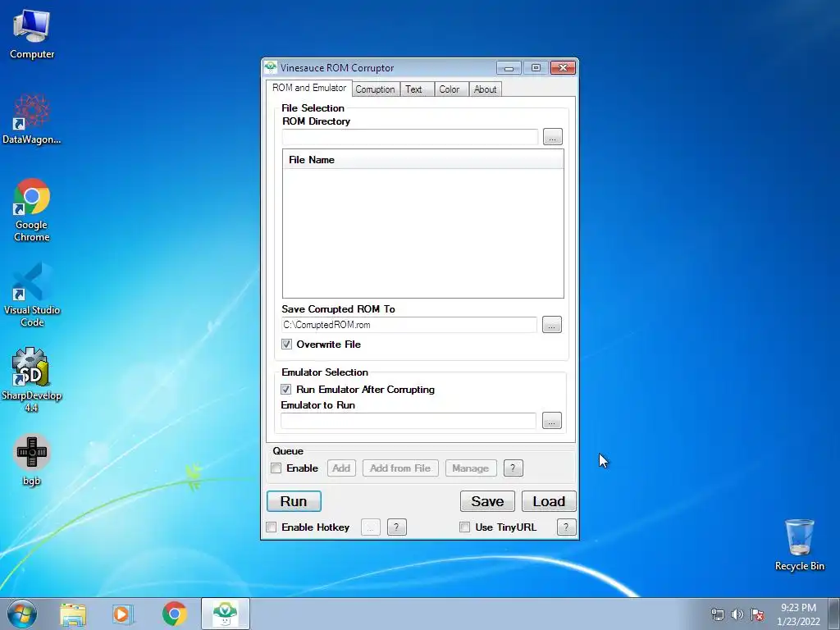This screenshot has height=630, width=840.
Task: Switch to ROM and Emulator tab
Action: [309, 88]
